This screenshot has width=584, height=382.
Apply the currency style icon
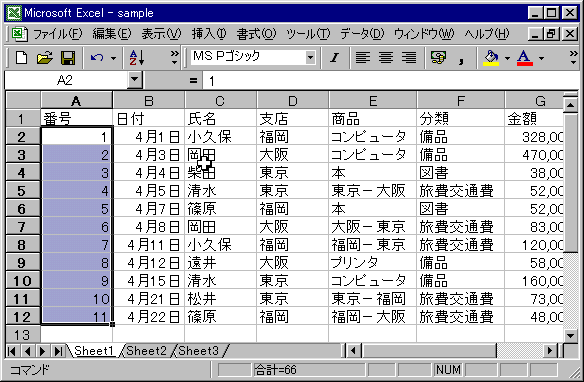pyautogui.click(x=438, y=58)
